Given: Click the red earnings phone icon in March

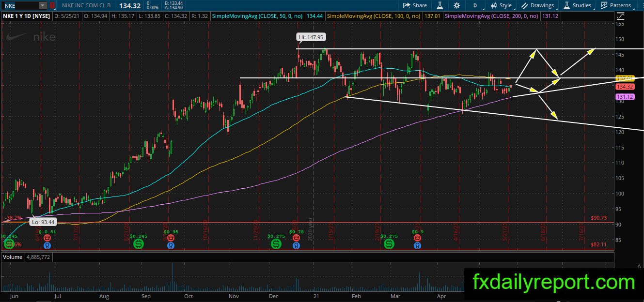Looking at the screenshot, I should (417, 238).
